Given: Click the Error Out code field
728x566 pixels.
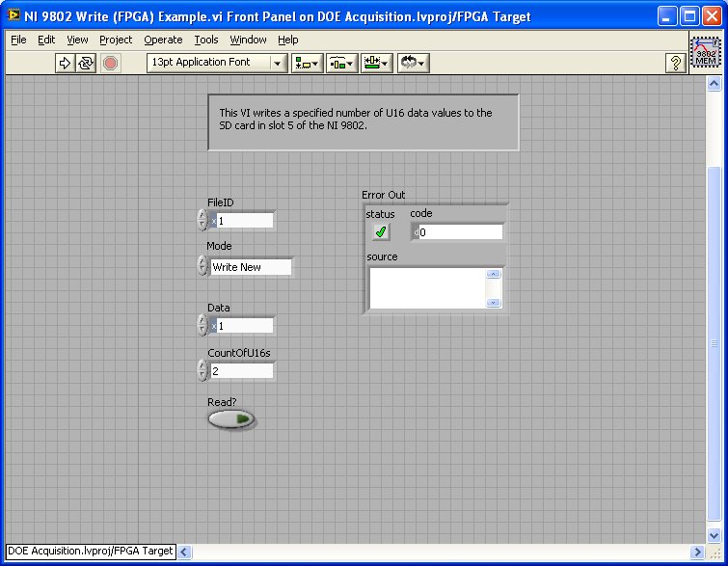Looking at the screenshot, I should point(460,232).
